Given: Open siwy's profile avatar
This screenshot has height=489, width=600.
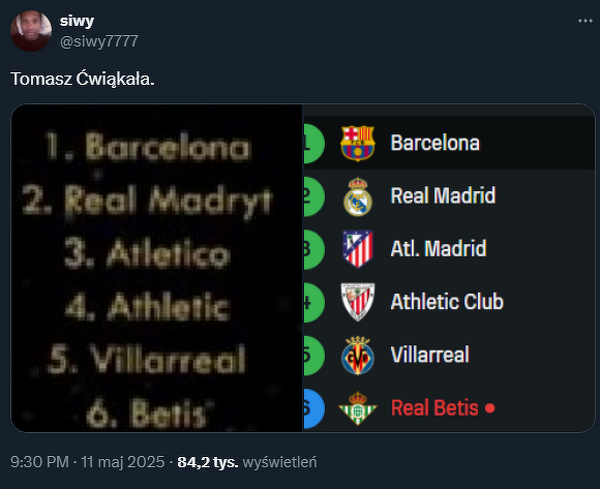Looking at the screenshot, I should point(30,31).
